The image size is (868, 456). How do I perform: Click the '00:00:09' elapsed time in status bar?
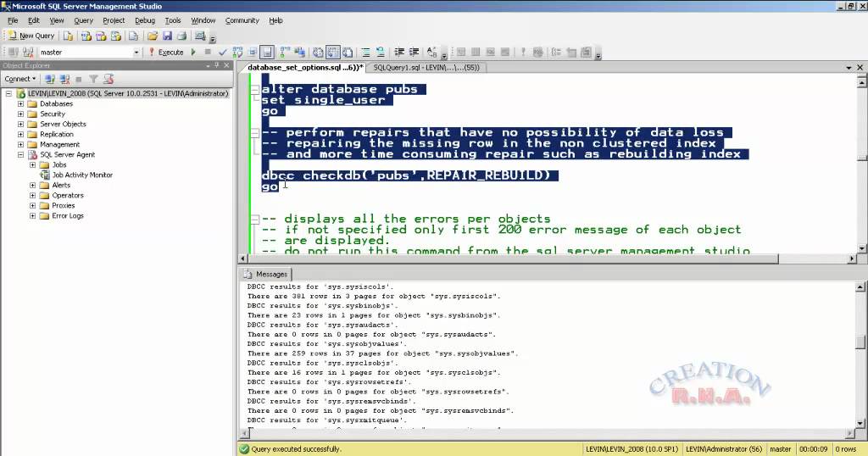click(x=813, y=449)
